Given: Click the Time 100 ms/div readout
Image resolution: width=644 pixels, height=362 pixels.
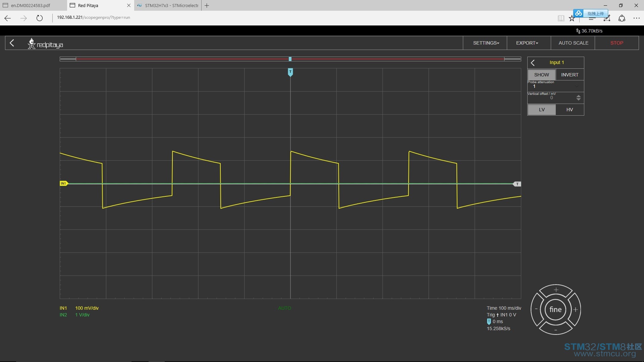Looking at the screenshot, I should [x=504, y=308].
